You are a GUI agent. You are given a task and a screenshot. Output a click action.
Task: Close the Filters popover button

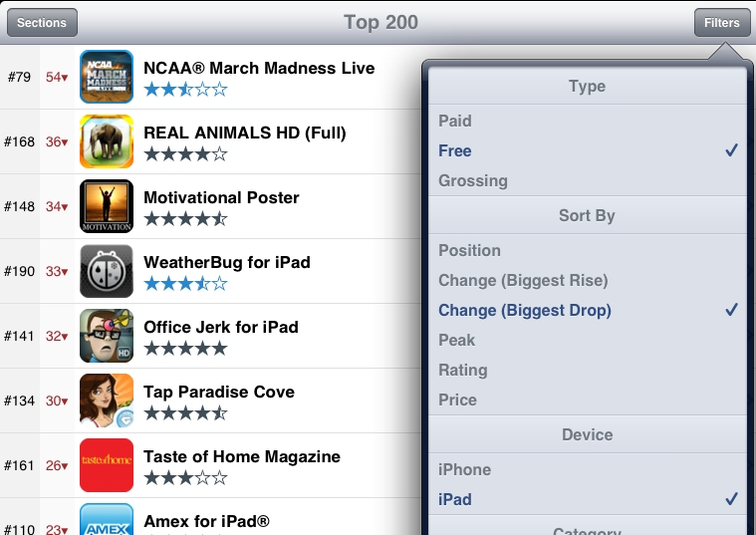coord(722,22)
